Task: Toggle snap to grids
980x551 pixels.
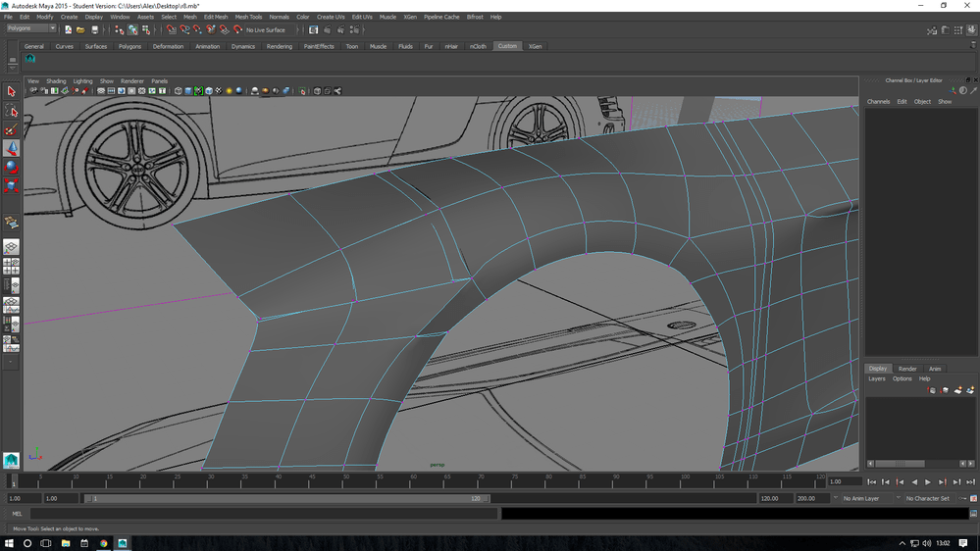Action: click(171, 29)
